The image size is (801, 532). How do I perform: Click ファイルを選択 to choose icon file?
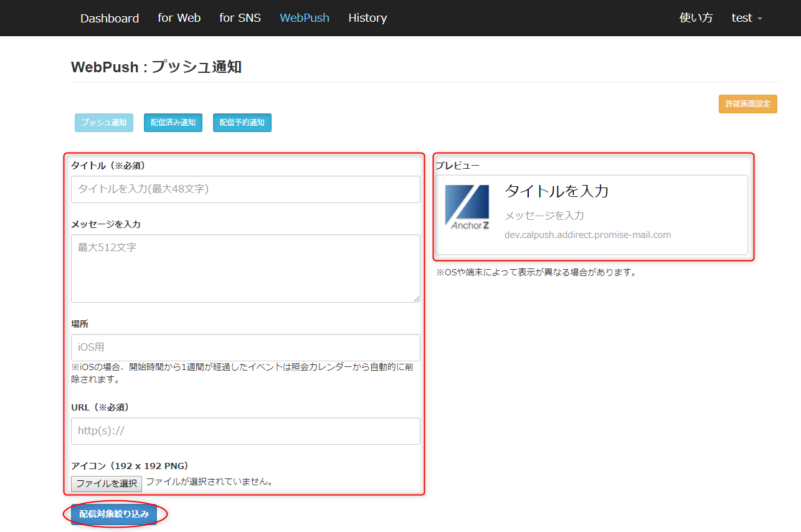tap(107, 483)
